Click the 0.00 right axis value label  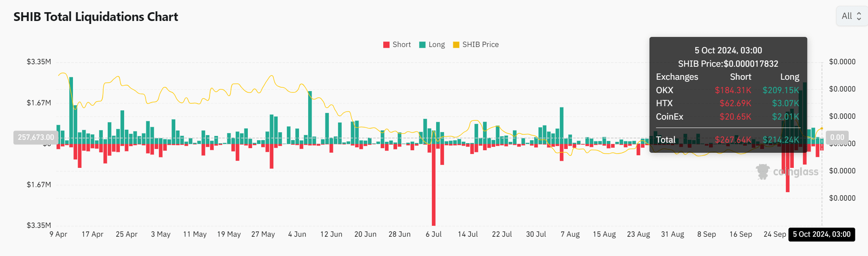pyautogui.click(x=837, y=137)
